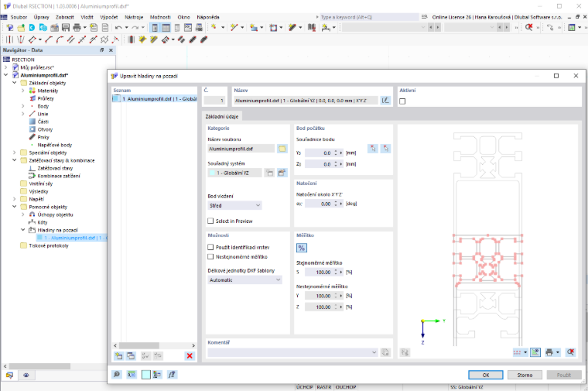Click the Komentář input field

[x=292, y=352]
